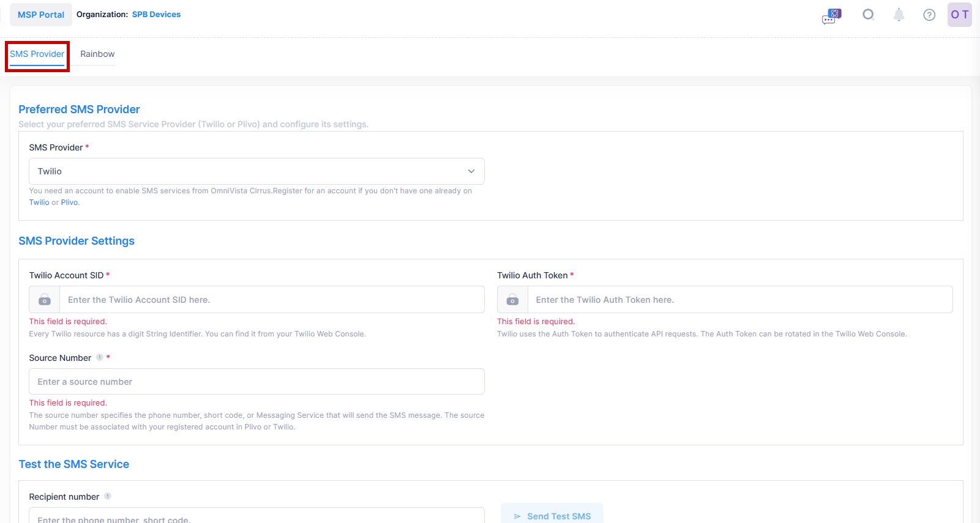980x523 pixels.
Task: Open the SPB Devices organization link
Action: 156,15
